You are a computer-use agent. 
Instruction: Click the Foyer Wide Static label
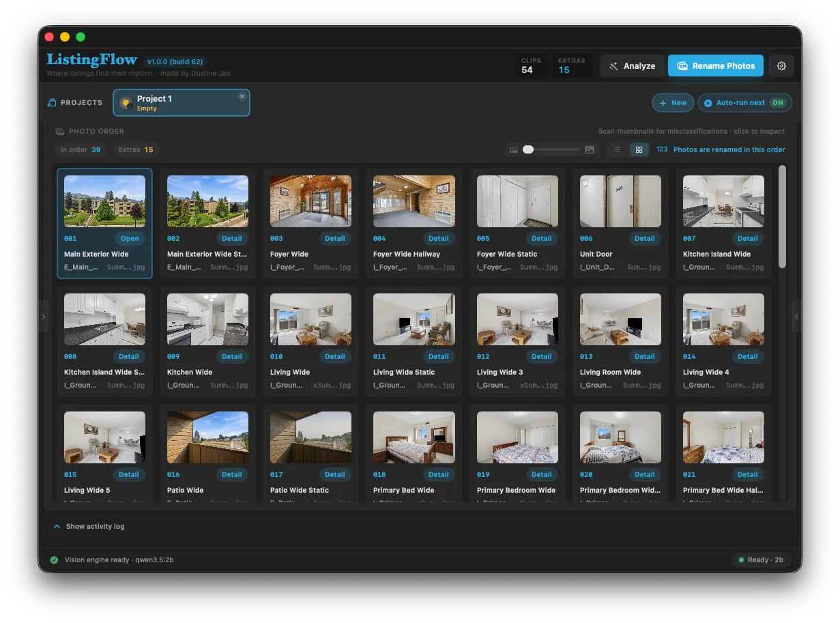(x=507, y=254)
